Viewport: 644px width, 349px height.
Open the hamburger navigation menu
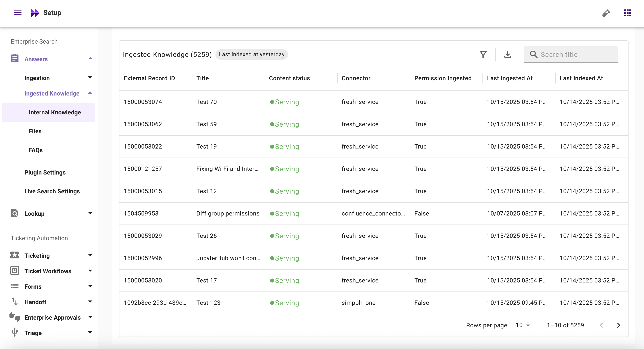(x=17, y=12)
